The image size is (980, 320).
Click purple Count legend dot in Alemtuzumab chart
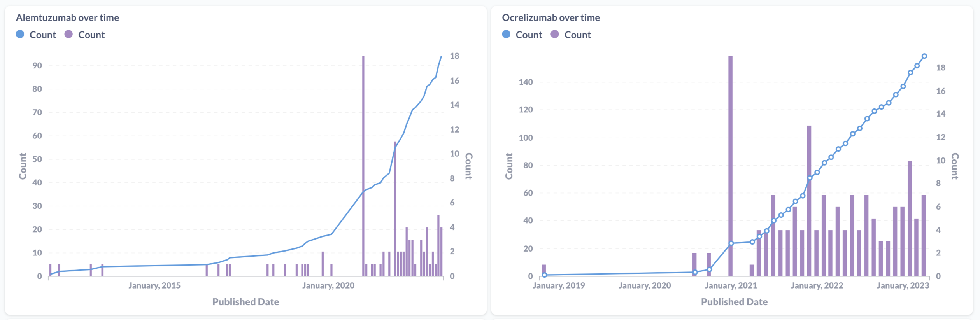click(69, 35)
